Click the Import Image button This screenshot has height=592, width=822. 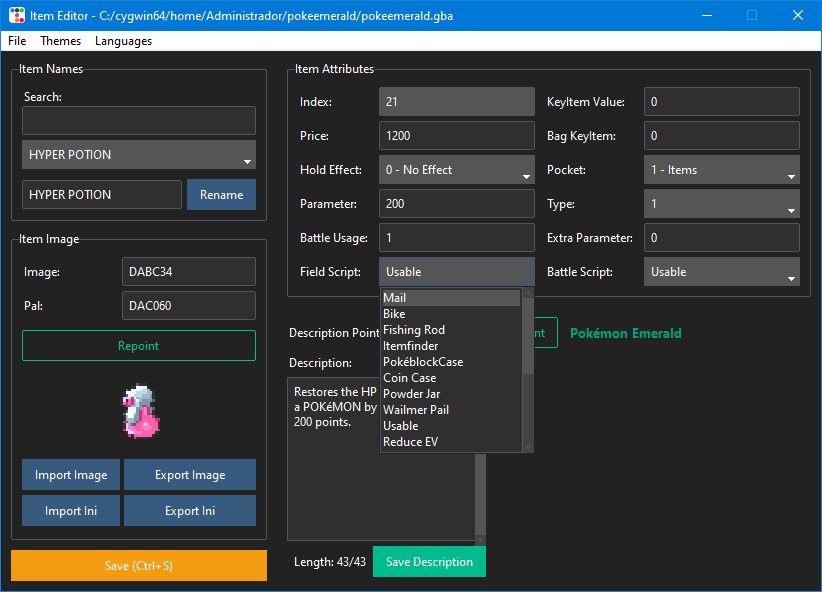[x=71, y=475]
